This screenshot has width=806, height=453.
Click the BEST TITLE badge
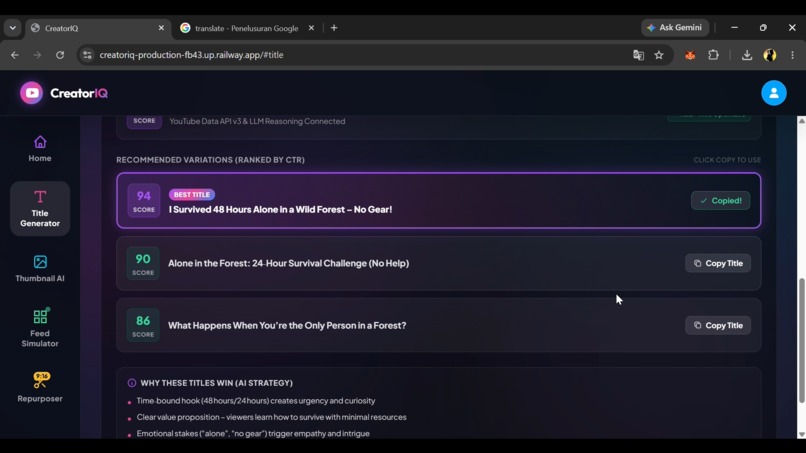point(192,195)
